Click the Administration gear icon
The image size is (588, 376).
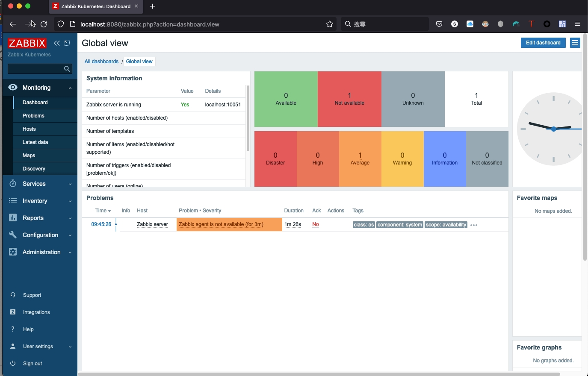click(x=13, y=252)
